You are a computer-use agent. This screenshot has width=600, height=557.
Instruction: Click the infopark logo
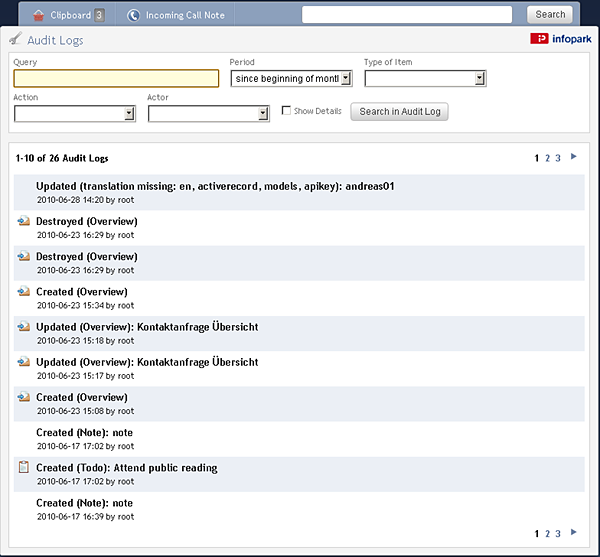pyautogui.click(x=561, y=39)
